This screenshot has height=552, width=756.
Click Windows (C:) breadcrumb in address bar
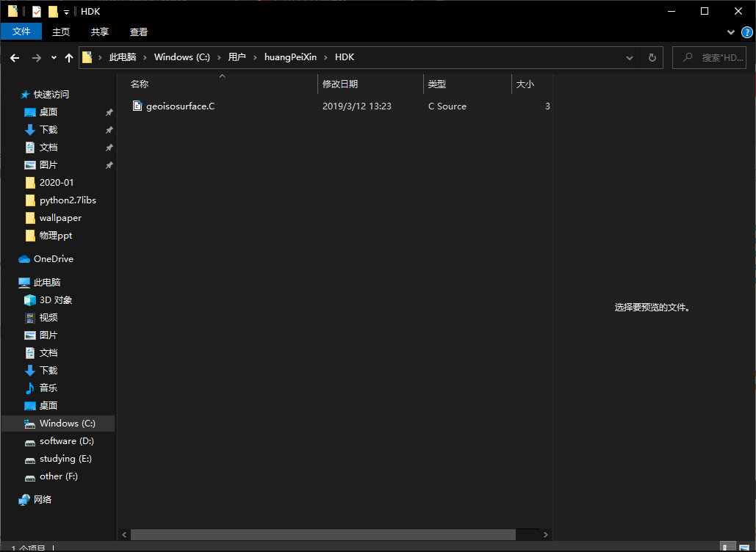click(181, 57)
